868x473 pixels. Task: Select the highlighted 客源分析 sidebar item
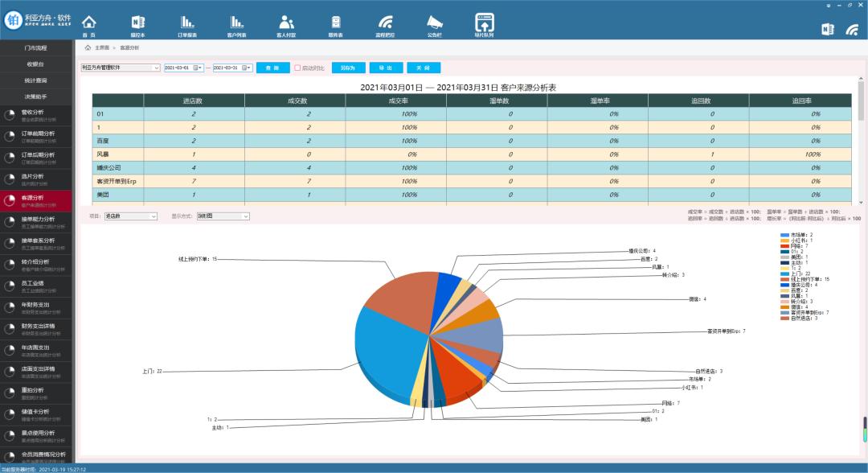[36, 201]
